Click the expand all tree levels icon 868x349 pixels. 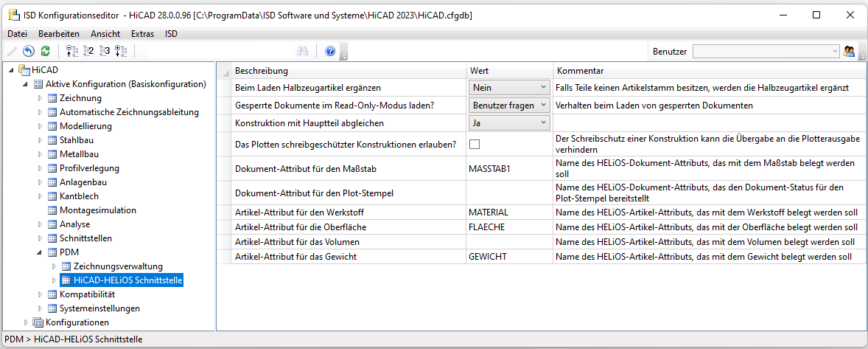(x=121, y=51)
